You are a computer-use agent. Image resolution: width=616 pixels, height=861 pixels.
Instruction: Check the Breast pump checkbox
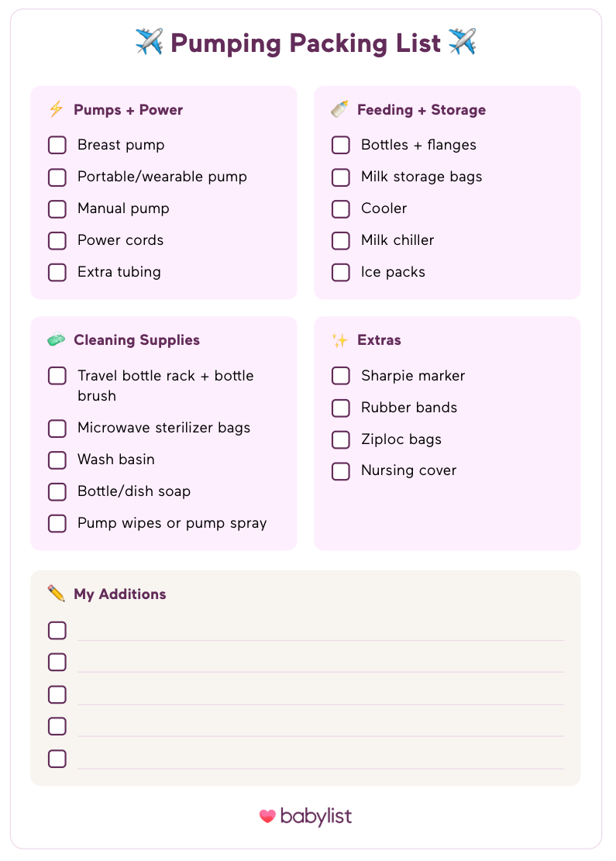[57, 145]
